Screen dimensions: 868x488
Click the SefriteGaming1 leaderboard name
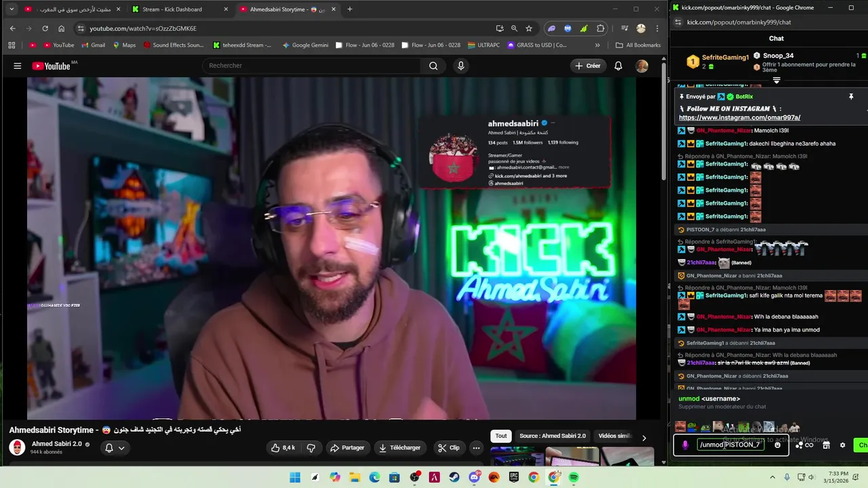(725, 58)
